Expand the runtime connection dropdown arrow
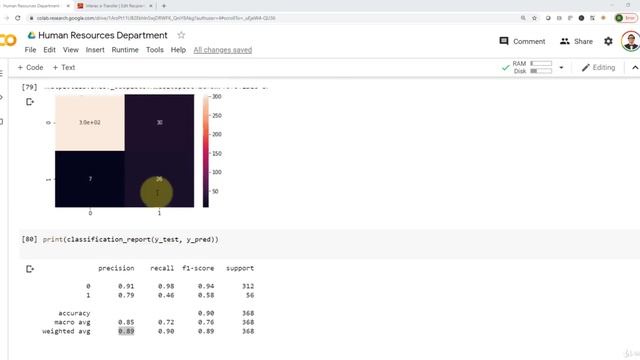Screen dimensions: 640x360 pos(561,68)
